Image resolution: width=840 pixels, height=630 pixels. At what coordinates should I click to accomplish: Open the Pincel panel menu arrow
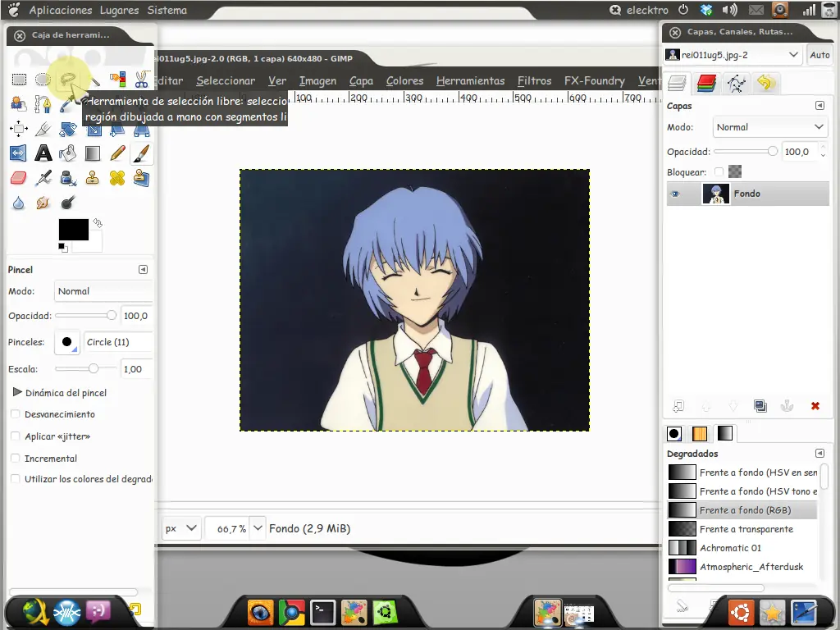click(x=143, y=269)
